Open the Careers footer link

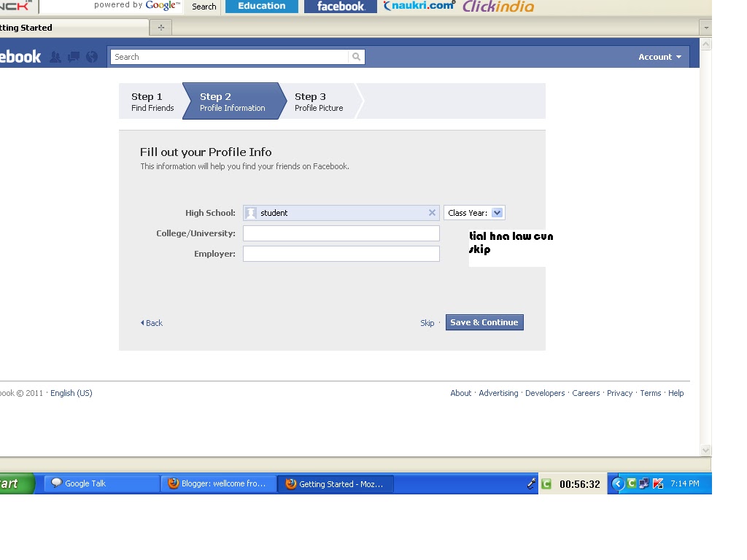pyautogui.click(x=586, y=393)
